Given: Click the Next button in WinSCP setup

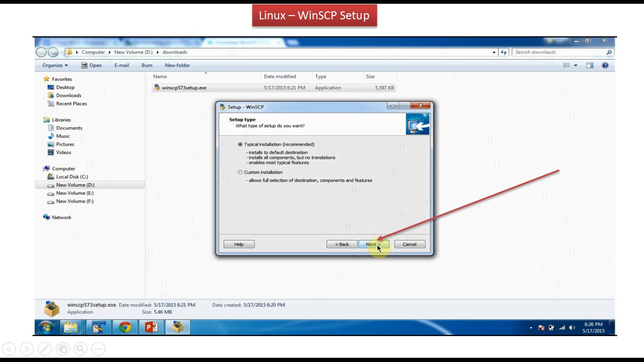Looking at the screenshot, I should (x=374, y=244).
